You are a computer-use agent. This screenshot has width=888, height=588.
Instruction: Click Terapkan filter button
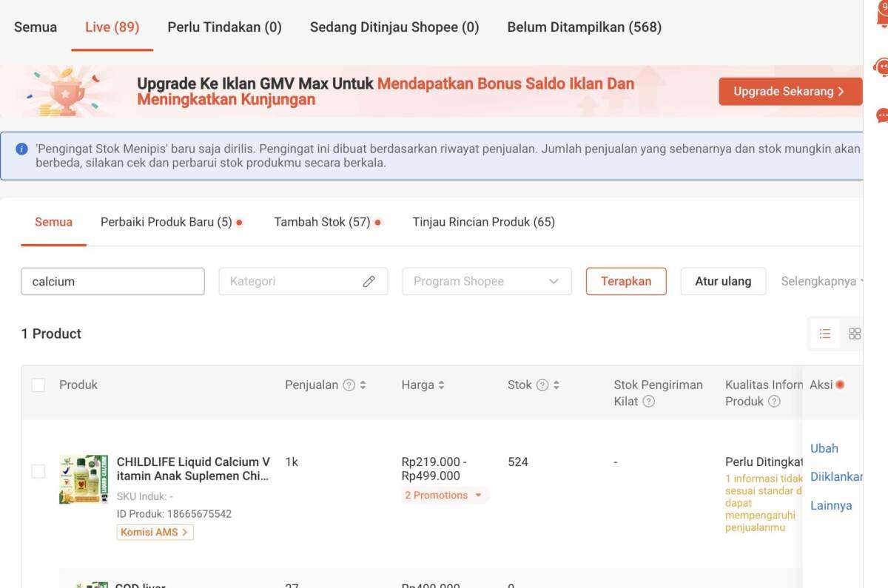pos(626,281)
